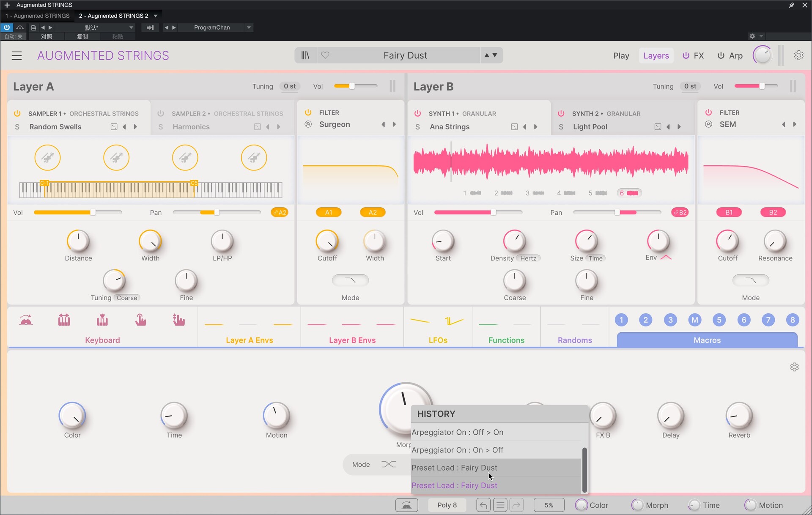
Task: Select first Keyboard modulation icon
Action: (x=26, y=320)
